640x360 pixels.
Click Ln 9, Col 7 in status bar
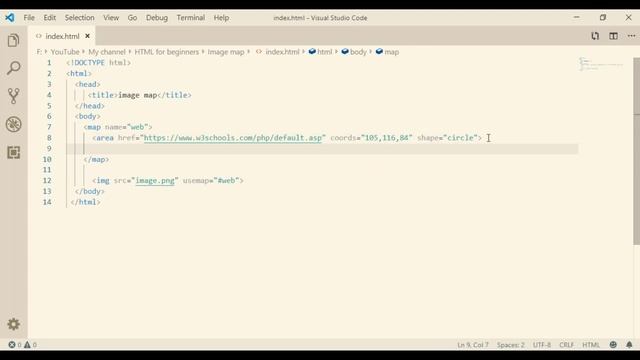[x=473, y=345]
